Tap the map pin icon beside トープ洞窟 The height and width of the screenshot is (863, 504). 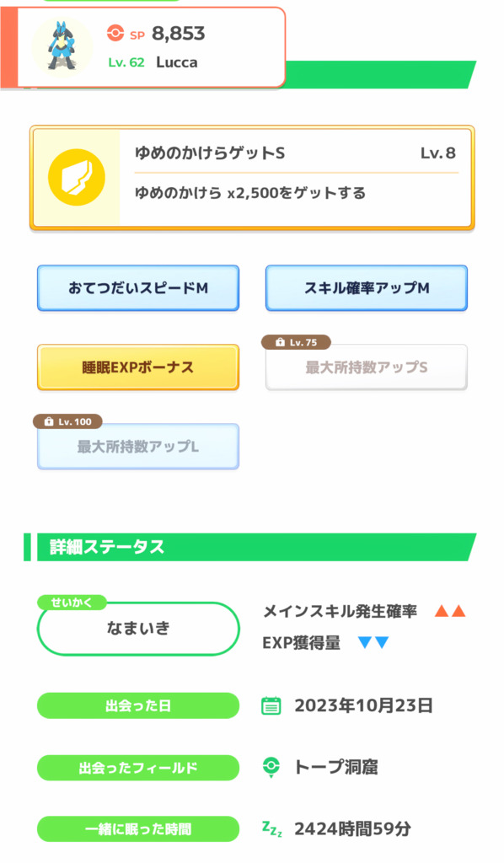(x=271, y=767)
